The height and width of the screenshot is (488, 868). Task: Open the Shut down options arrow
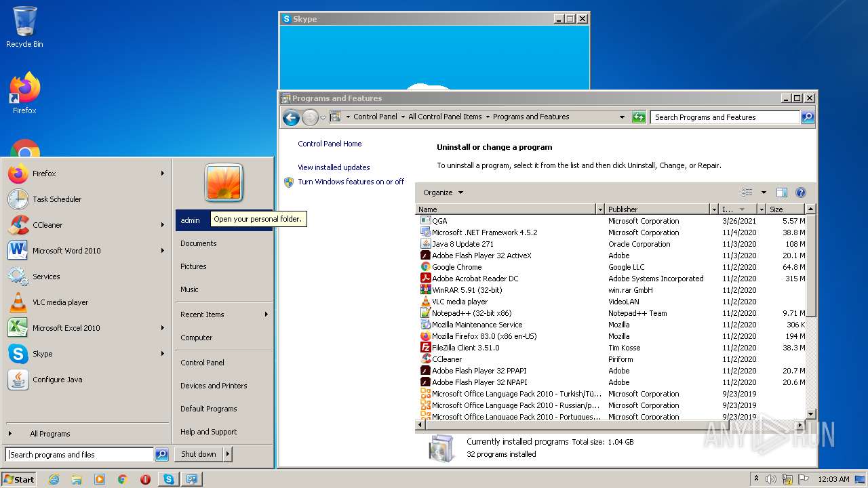pyautogui.click(x=227, y=454)
